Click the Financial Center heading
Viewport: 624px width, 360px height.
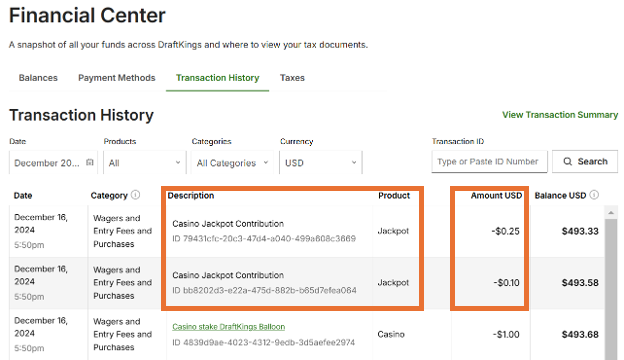click(87, 16)
